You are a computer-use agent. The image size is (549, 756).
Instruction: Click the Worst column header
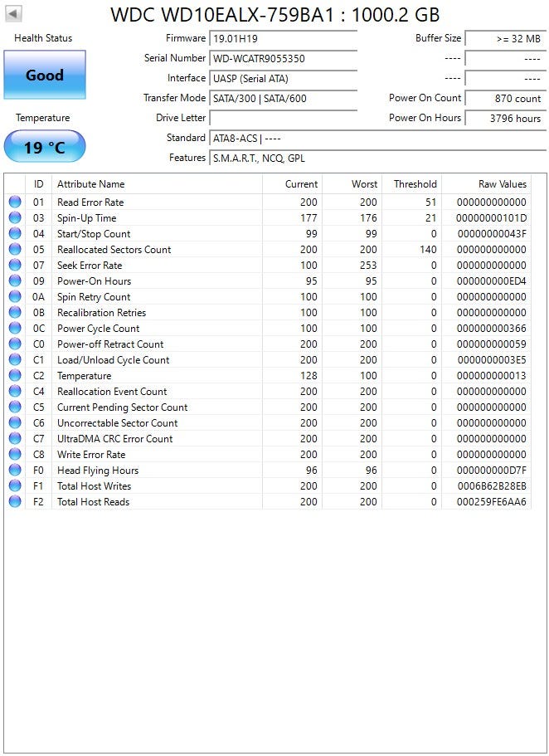tap(352, 184)
